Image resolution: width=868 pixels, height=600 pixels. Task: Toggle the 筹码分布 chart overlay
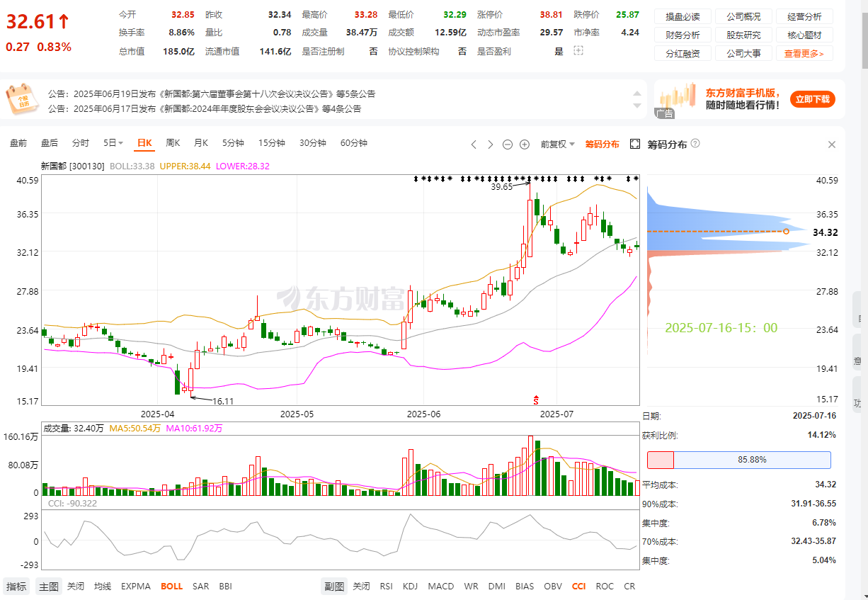[602, 144]
